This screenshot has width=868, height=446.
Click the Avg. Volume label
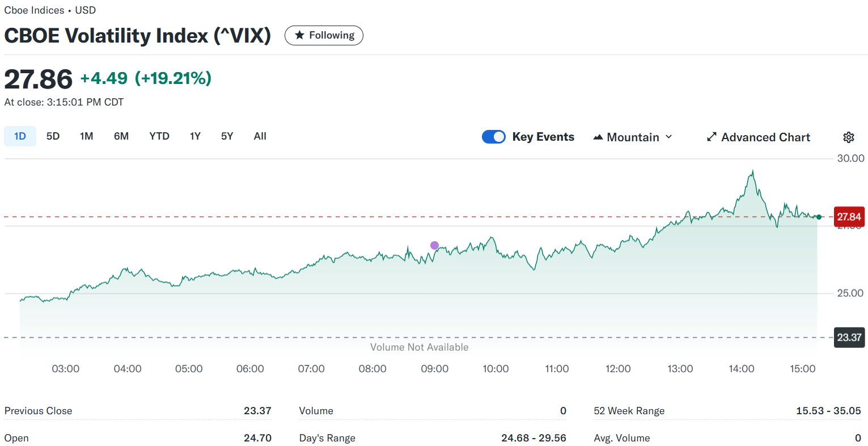(622, 438)
